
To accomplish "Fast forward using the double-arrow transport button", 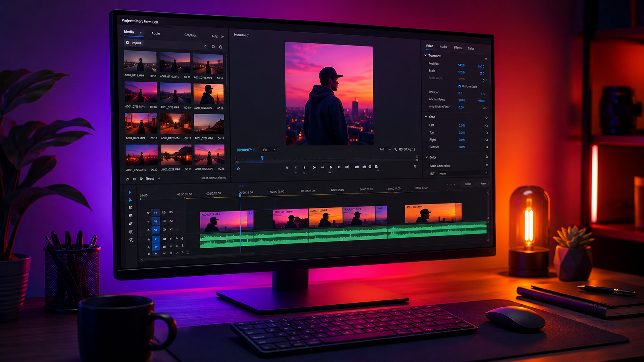I will (339, 167).
